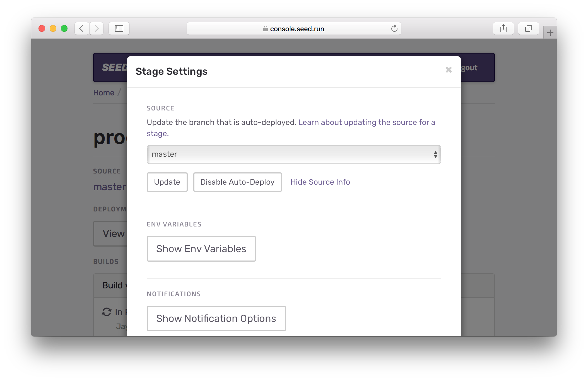Show all tabs overview icon
This screenshot has width=588, height=381.
click(x=528, y=28)
